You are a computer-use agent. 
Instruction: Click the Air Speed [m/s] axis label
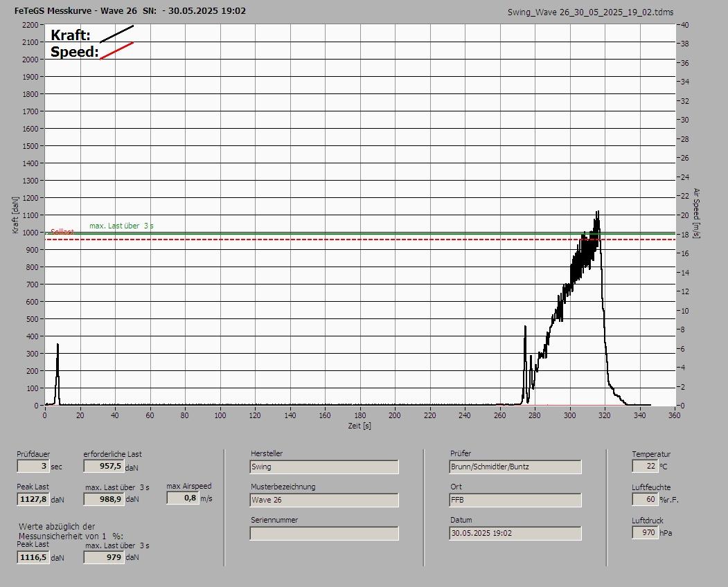(x=696, y=213)
